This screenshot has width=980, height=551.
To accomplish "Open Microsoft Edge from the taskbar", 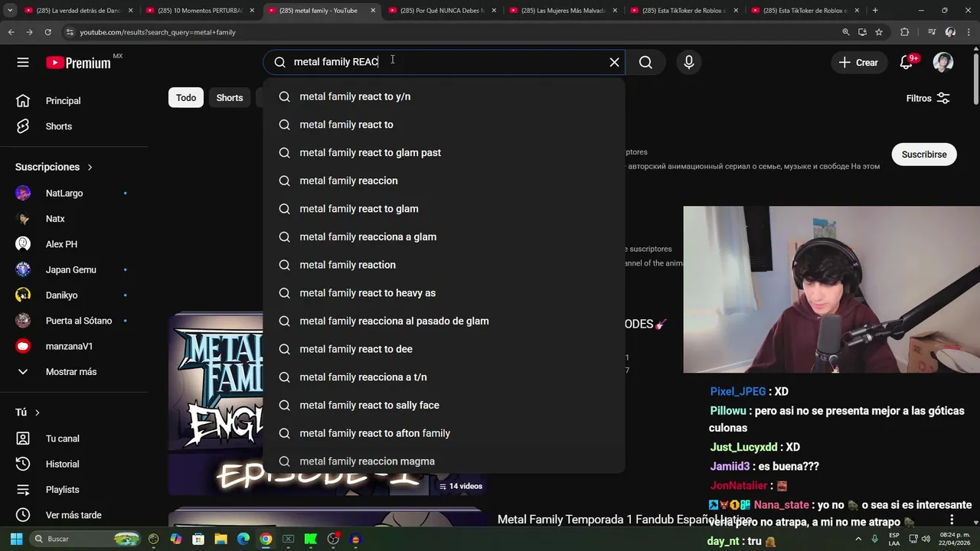I will point(243,539).
